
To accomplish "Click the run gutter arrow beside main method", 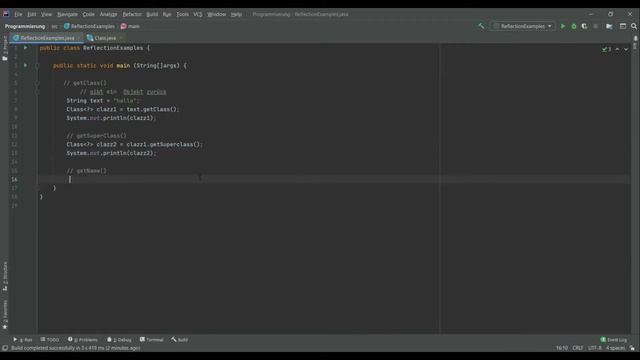I will (25, 65).
